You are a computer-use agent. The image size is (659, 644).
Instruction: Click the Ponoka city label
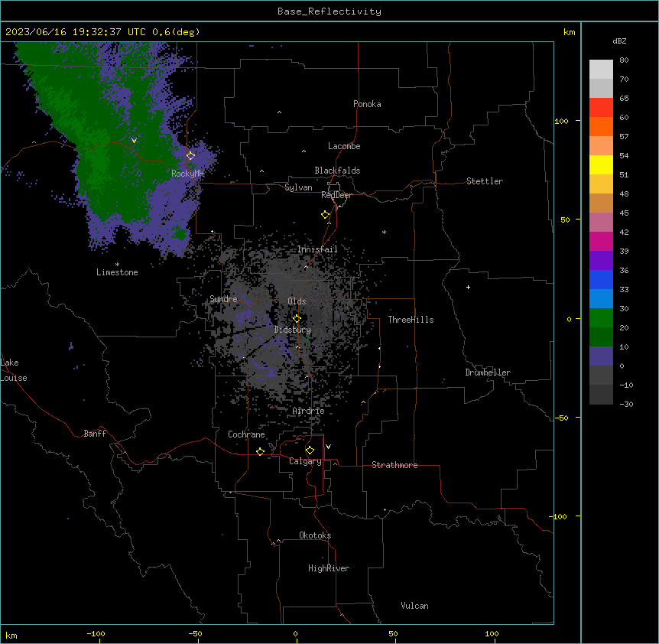367,104
